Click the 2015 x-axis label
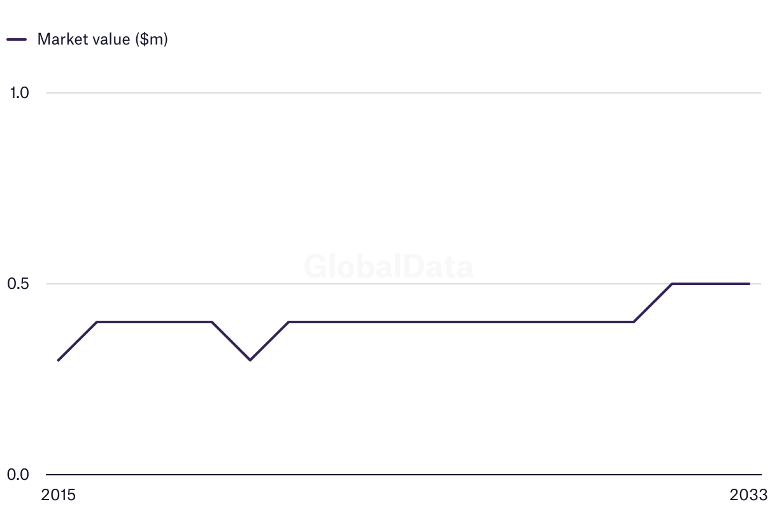The height and width of the screenshot is (532, 777). (x=58, y=495)
